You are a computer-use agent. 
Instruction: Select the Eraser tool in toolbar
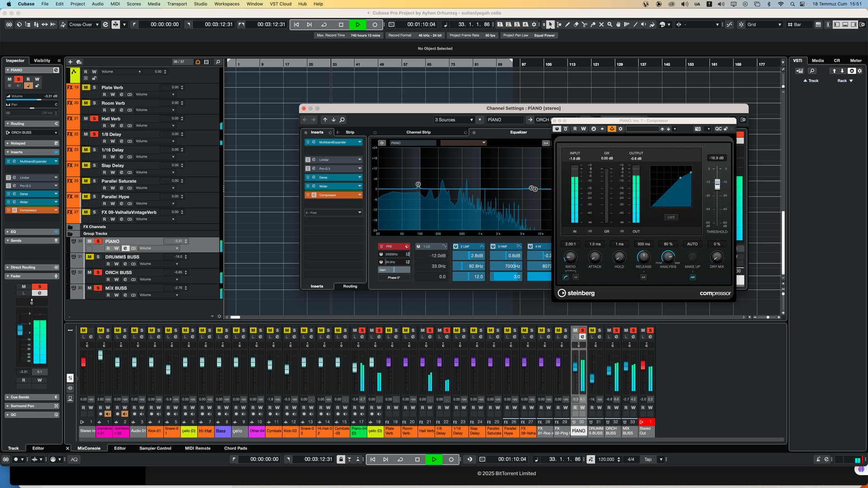[x=576, y=24]
